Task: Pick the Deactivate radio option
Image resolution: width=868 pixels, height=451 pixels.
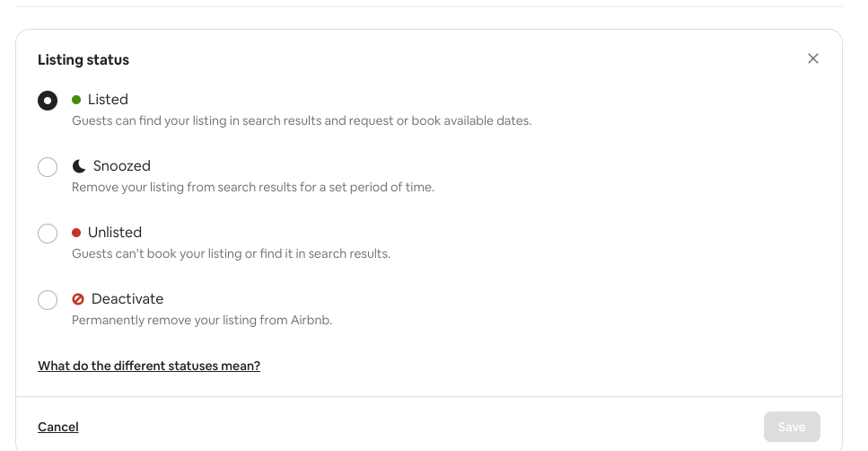Action: click(48, 300)
